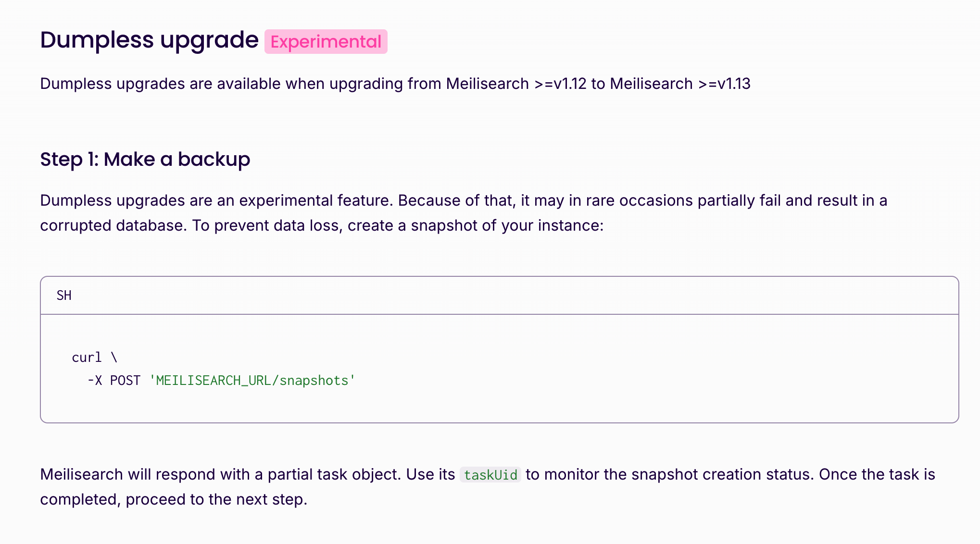Click the 'MEILISEARCH_URL/snapshots' string in code
Screen dimensions: 980x544
[252, 381]
